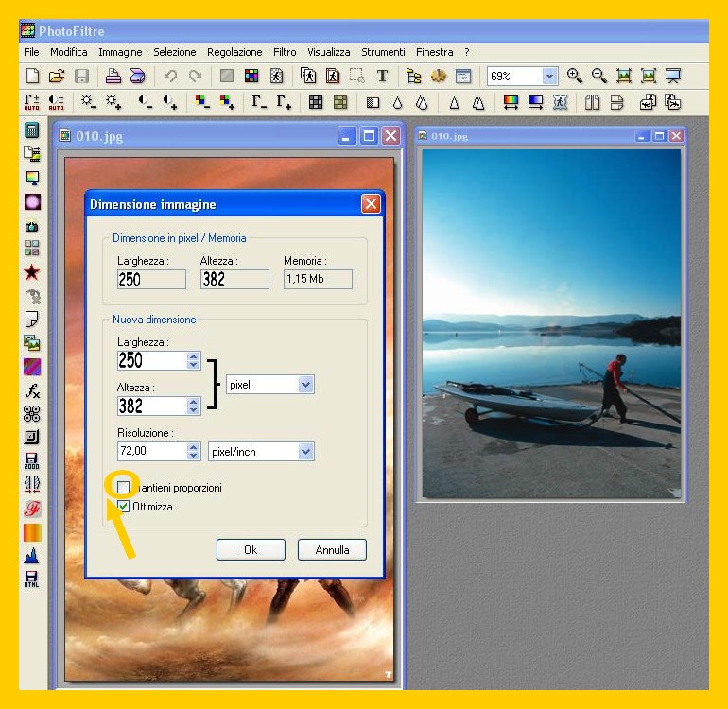This screenshot has width=728, height=709.
Task: Open the Regolazione menu
Action: pyautogui.click(x=234, y=52)
